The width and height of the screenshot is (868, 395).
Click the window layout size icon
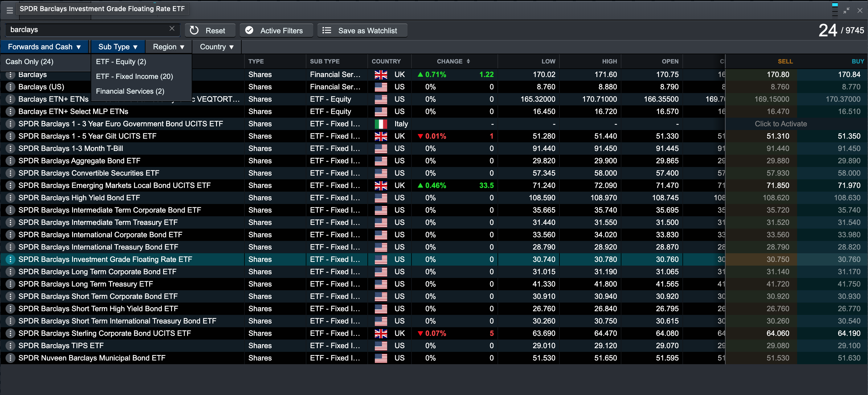834,10
